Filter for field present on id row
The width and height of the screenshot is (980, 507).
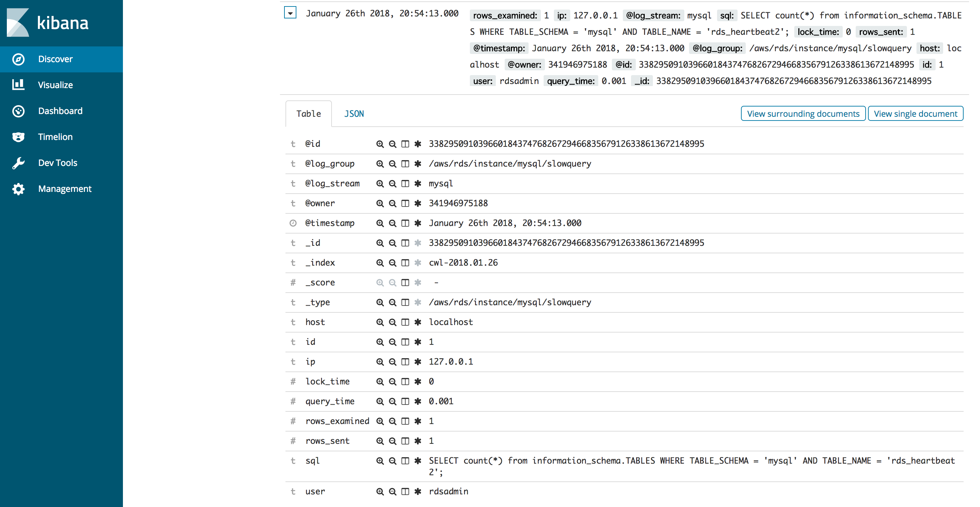pos(418,341)
